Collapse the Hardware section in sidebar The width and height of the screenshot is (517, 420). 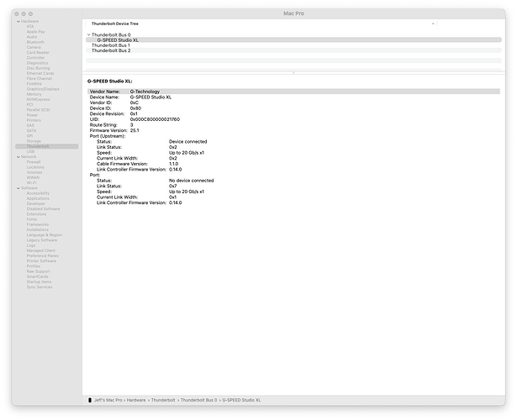click(18, 21)
